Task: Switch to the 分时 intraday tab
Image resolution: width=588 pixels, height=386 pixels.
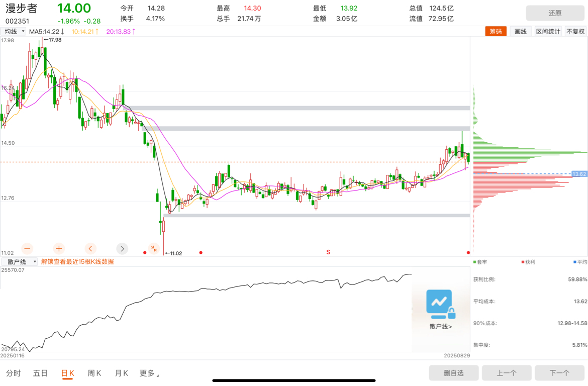Action: (x=14, y=373)
